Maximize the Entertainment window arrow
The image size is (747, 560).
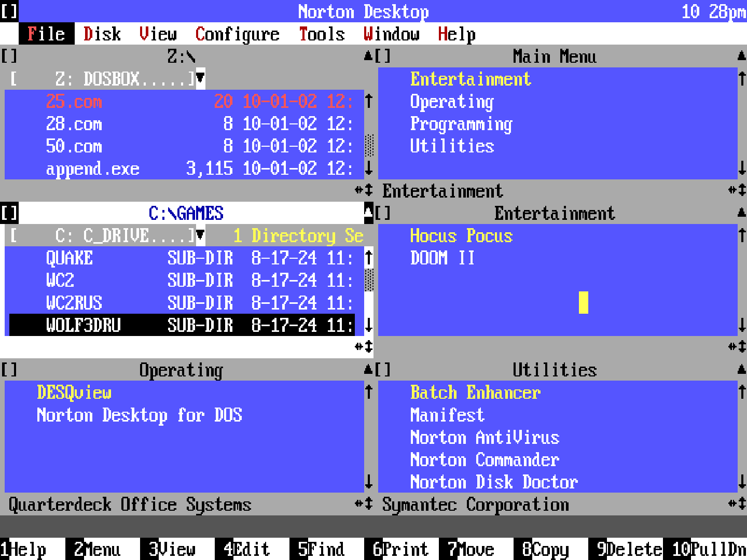[x=742, y=213]
